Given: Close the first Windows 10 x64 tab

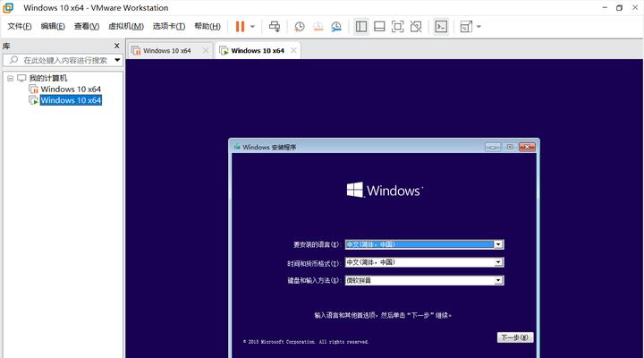Looking at the screenshot, I should pyautogui.click(x=206, y=50).
